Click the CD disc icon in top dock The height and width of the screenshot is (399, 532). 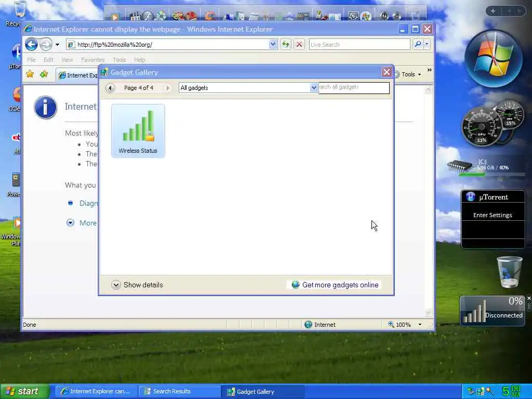[x=161, y=16]
